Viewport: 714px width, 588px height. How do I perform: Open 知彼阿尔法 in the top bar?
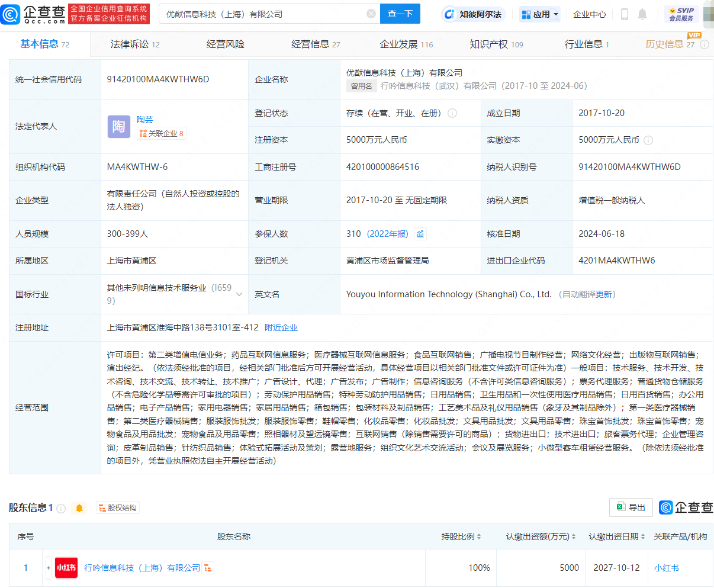[x=473, y=14]
